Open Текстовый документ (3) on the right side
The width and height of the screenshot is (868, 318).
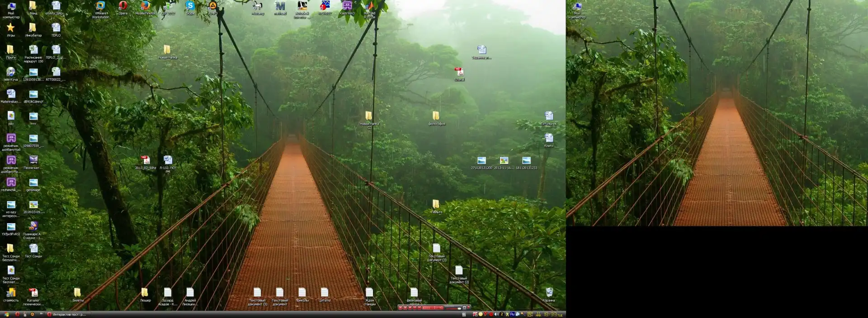[436, 253]
